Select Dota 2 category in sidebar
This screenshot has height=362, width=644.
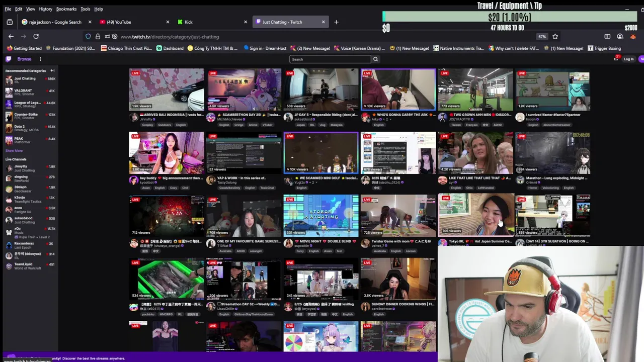click(30, 128)
